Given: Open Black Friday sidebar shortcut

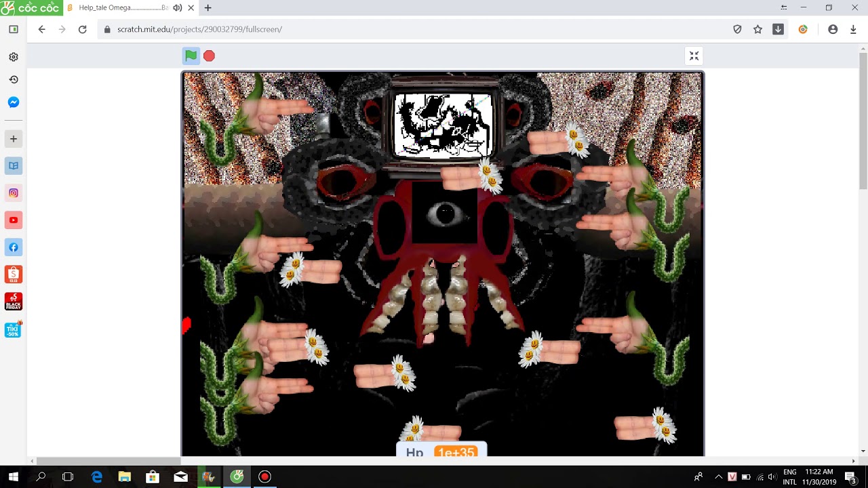Looking at the screenshot, I should tap(14, 302).
